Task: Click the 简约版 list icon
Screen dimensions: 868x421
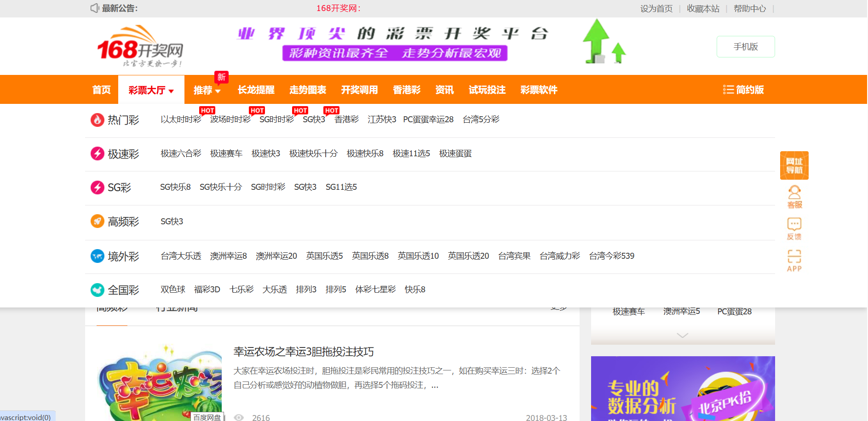Action: (728, 90)
